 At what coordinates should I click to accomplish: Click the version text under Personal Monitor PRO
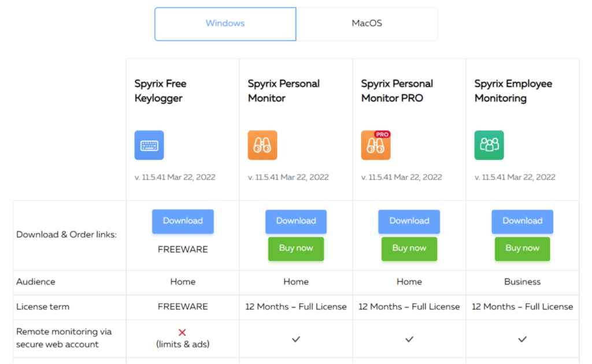(x=401, y=177)
